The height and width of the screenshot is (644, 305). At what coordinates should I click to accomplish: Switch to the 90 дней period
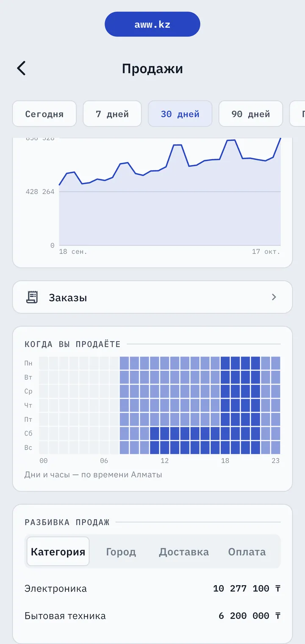[251, 114]
